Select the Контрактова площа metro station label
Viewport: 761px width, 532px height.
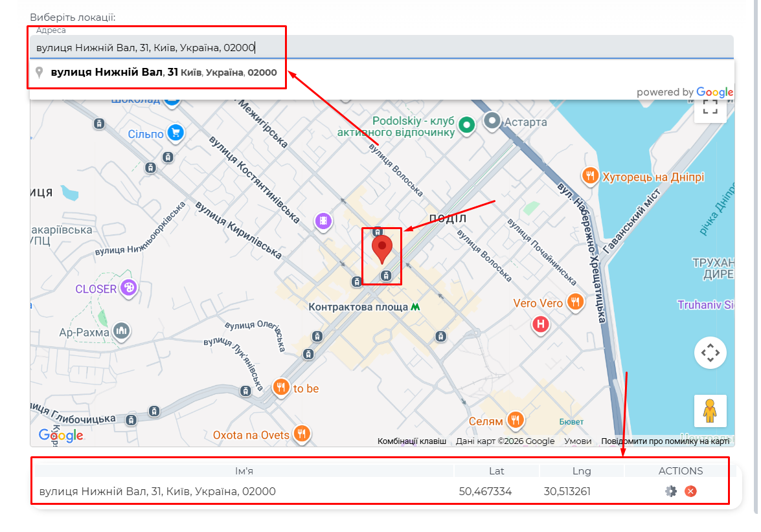point(358,307)
